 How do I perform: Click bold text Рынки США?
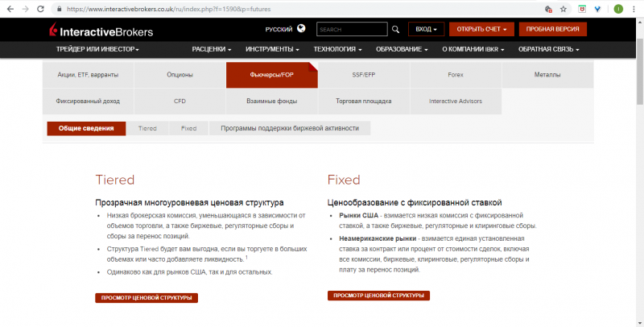point(358,215)
